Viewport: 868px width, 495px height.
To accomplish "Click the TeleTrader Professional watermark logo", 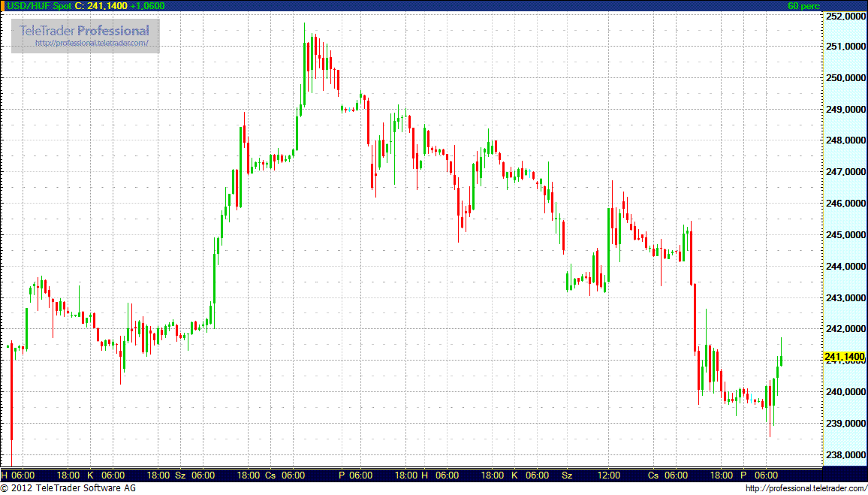I will pyautogui.click(x=84, y=31).
